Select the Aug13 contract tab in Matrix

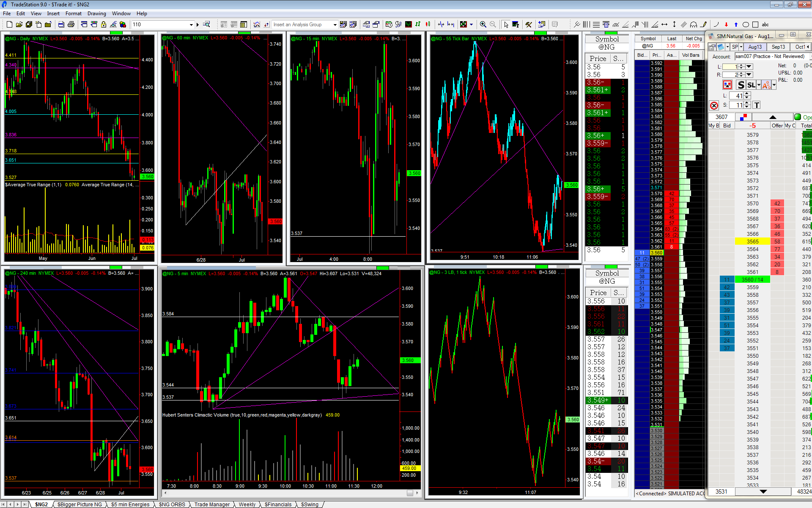click(755, 47)
